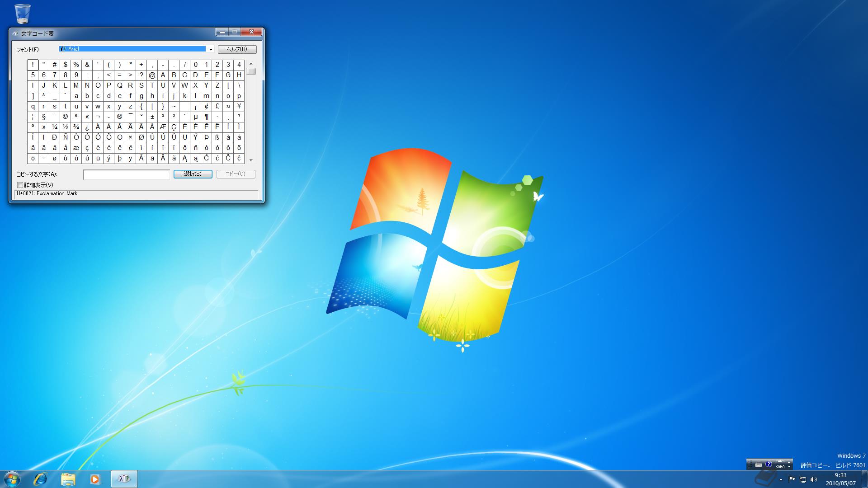
Task: Minimize the IME language bar
Action: [x=789, y=462]
